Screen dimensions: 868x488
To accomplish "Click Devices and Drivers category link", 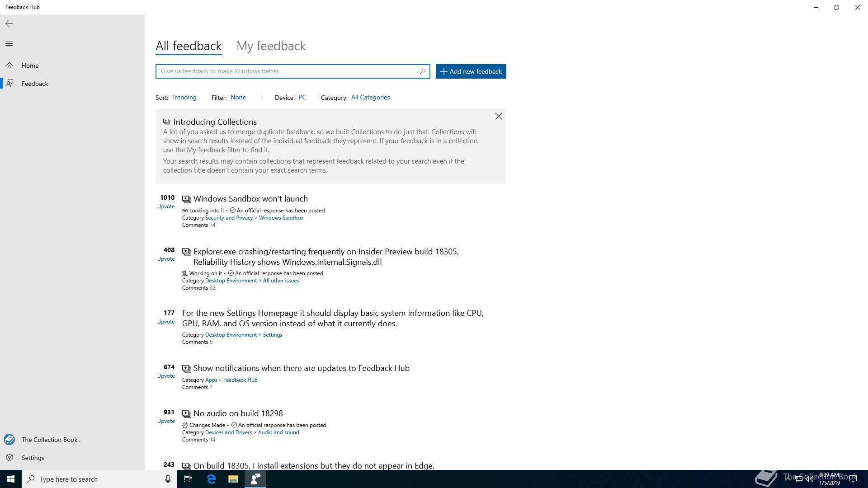I will (228, 432).
